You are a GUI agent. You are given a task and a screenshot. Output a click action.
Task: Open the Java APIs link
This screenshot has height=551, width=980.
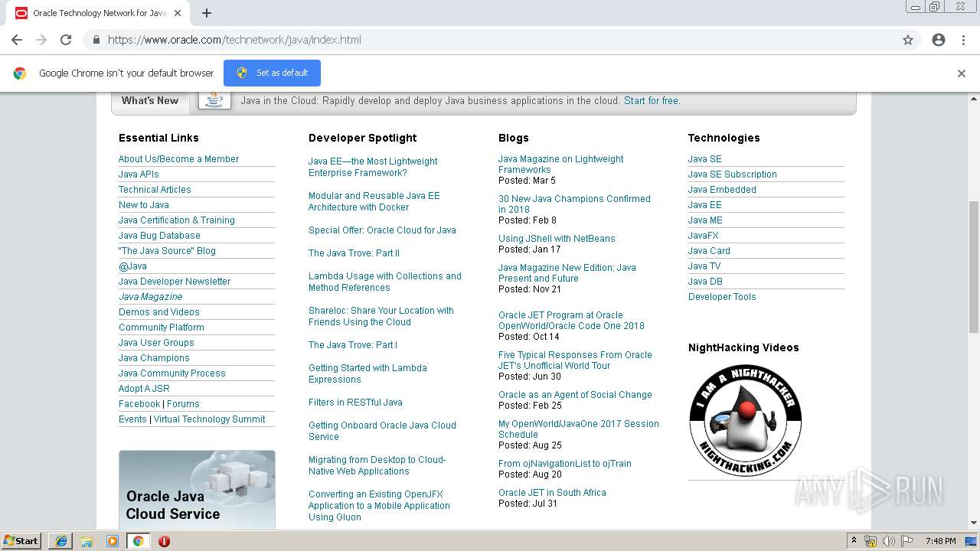pos(139,174)
